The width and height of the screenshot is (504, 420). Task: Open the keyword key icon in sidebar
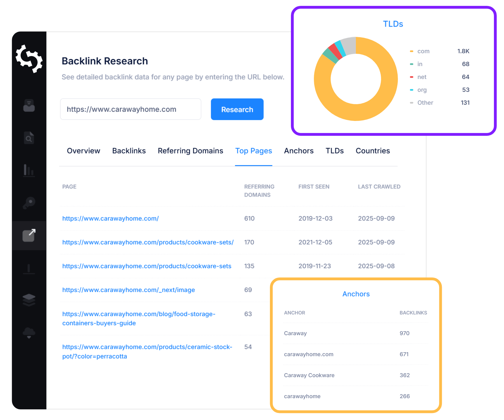pos(29,203)
